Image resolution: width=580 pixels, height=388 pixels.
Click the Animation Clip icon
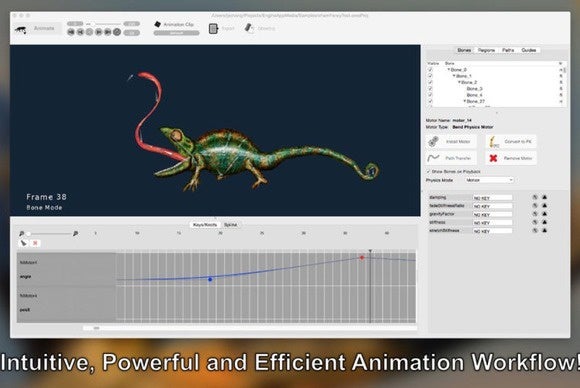(158, 24)
